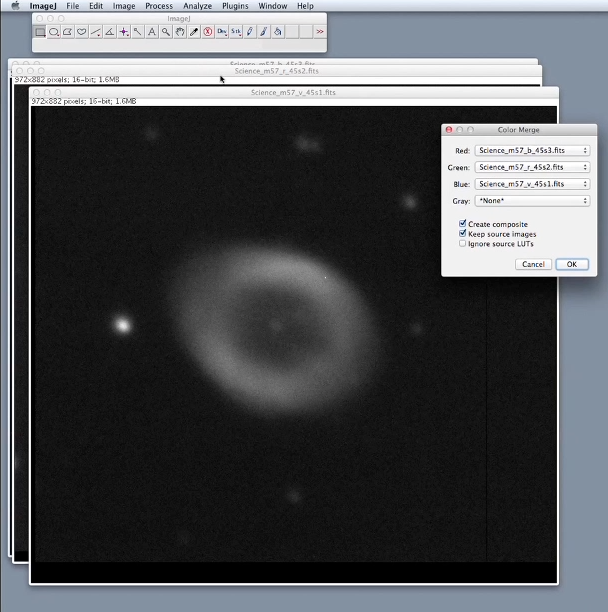Select the Scrolling hand tool
608x612 pixels.
(180, 32)
